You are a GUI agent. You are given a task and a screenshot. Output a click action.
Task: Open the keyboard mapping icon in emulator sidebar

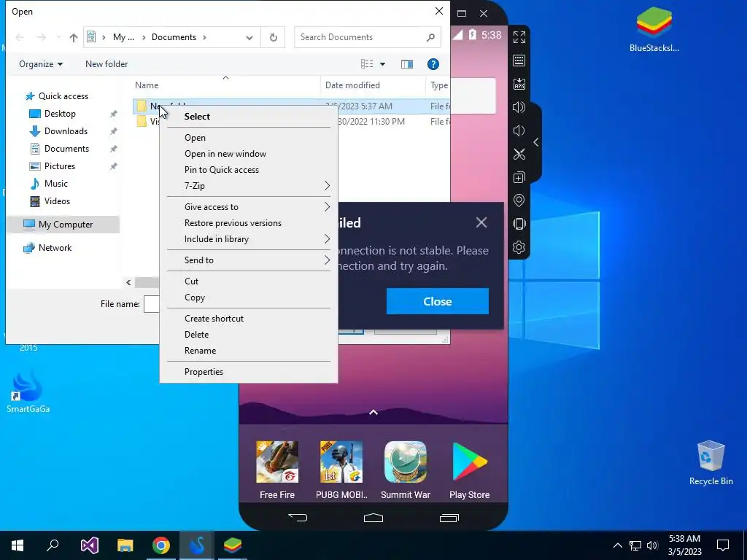point(519,61)
